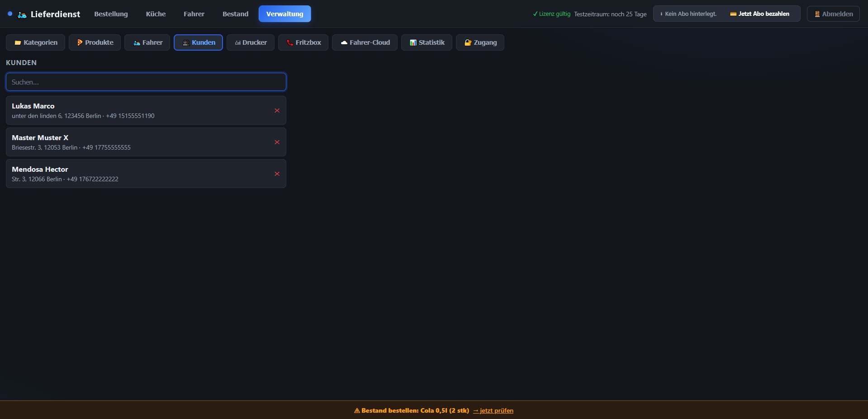Switch to Bestellung in top navigation
The width and height of the screenshot is (868, 419).
(x=111, y=14)
